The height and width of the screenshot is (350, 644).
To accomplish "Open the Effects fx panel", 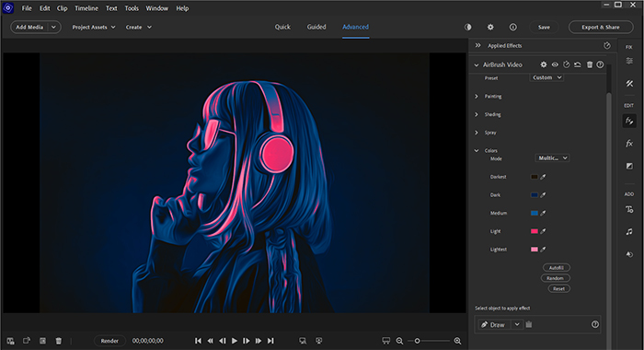I will click(x=629, y=144).
